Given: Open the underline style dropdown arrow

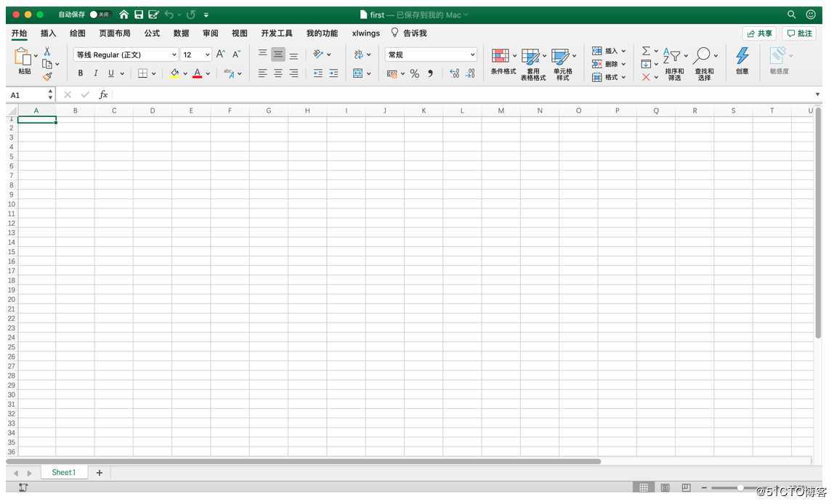Looking at the screenshot, I should click(x=122, y=73).
